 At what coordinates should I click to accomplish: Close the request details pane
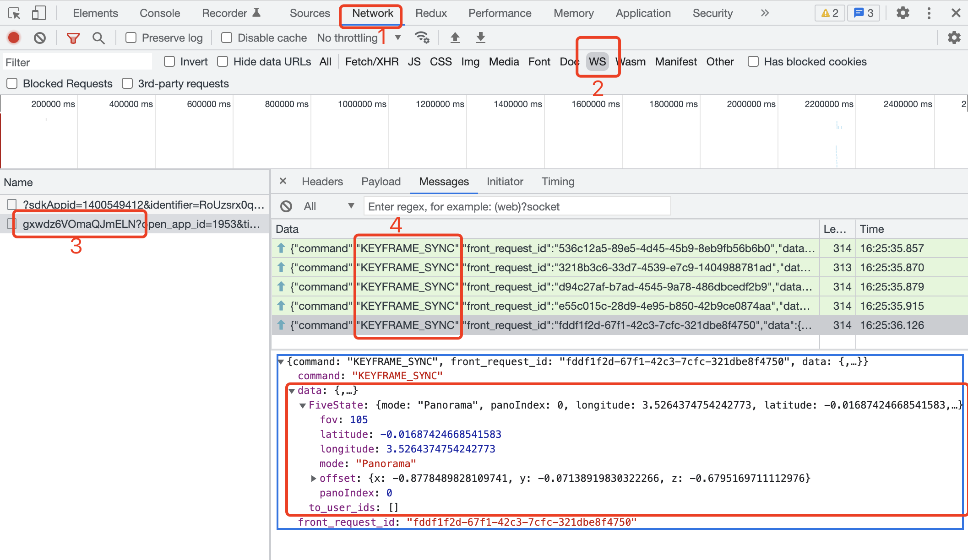click(x=283, y=181)
